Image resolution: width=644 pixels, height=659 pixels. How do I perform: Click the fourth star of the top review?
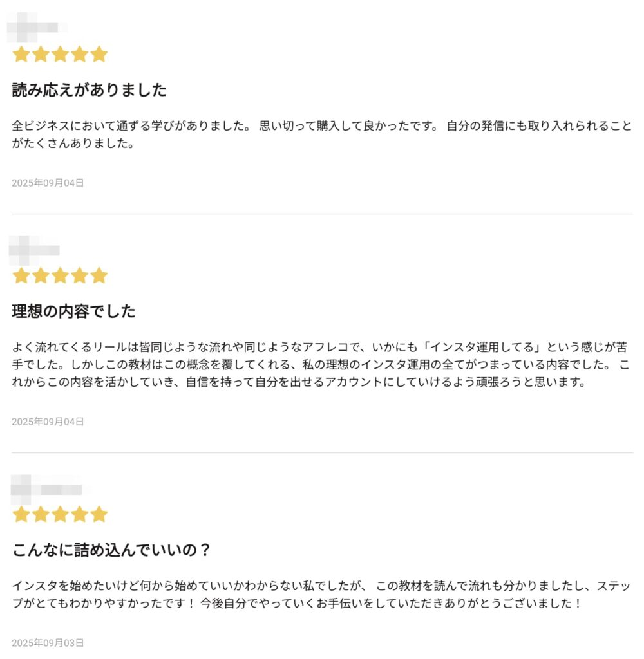(x=79, y=54)
